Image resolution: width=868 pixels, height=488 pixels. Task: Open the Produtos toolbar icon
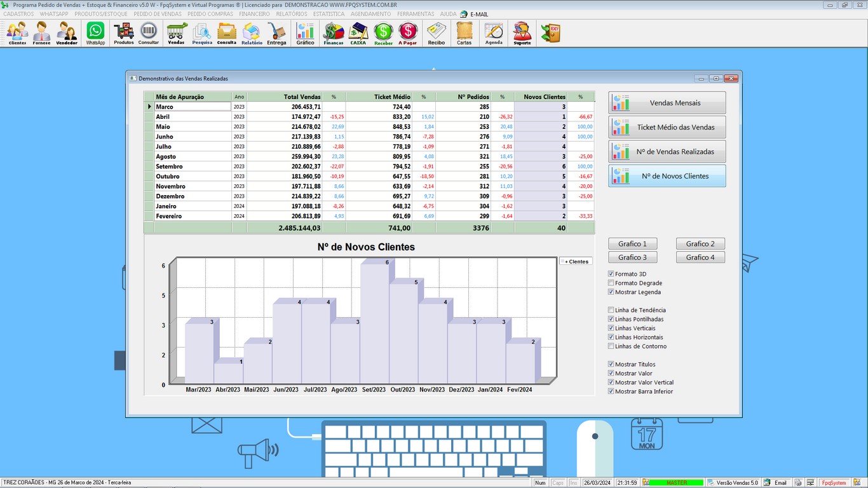click(124, 34)
